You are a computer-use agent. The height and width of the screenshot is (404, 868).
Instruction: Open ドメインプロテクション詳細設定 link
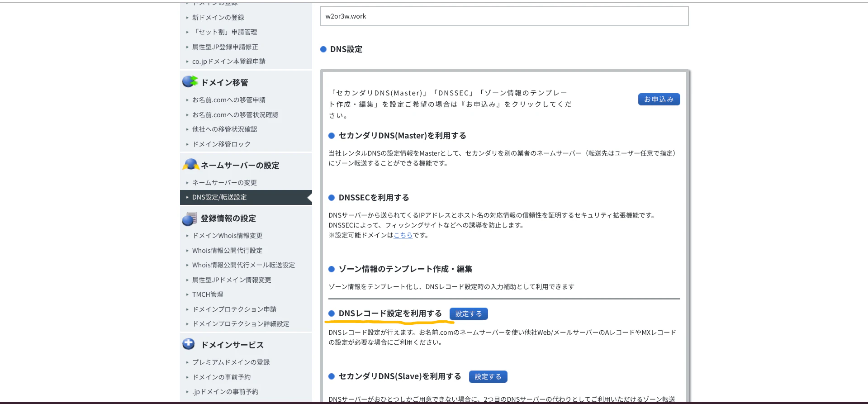coord(241,324)
